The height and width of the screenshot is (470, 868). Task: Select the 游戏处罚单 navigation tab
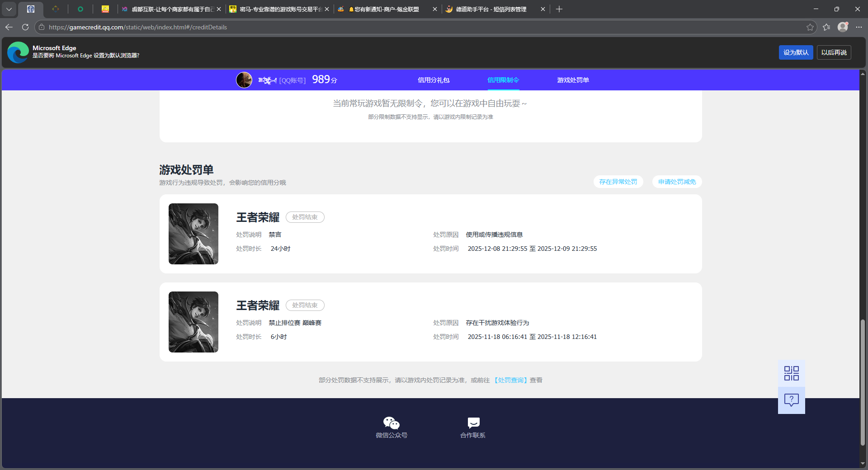pyautogui.click(x=573, y=80)
